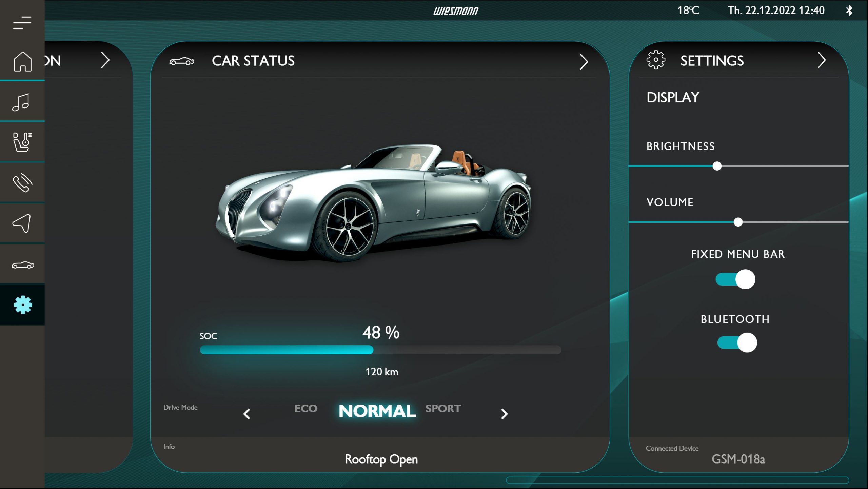Click the left arrow to change drive mode
868x489 pixels.
(247, 414)
